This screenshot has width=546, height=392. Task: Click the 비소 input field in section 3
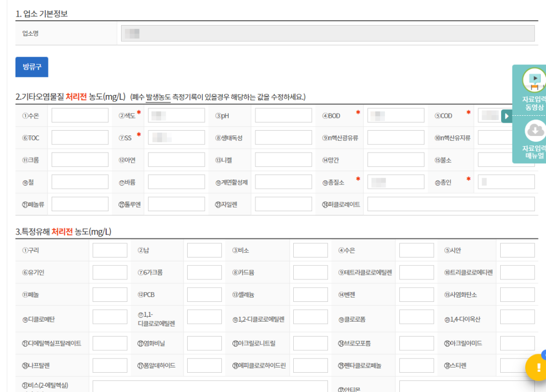pos(311,250)
